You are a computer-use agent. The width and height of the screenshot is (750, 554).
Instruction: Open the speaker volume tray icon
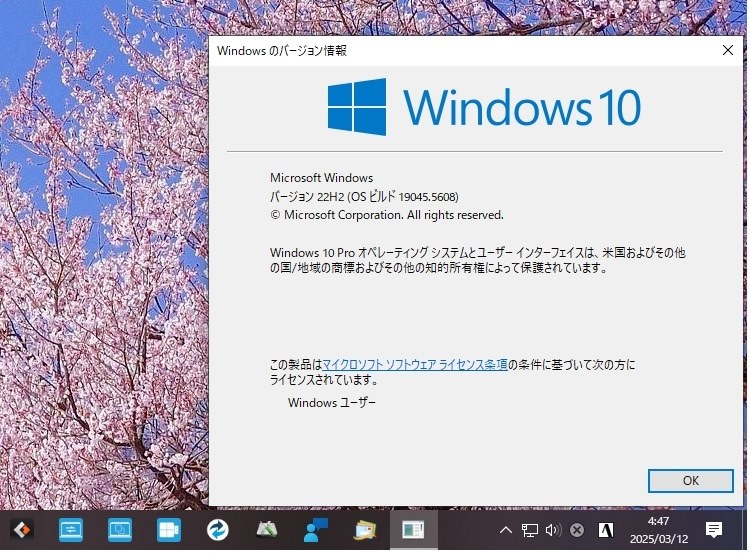[x=554, y=532]
